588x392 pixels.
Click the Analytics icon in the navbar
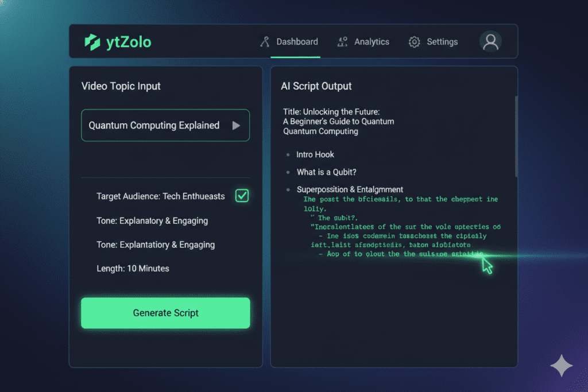(342, 42)
